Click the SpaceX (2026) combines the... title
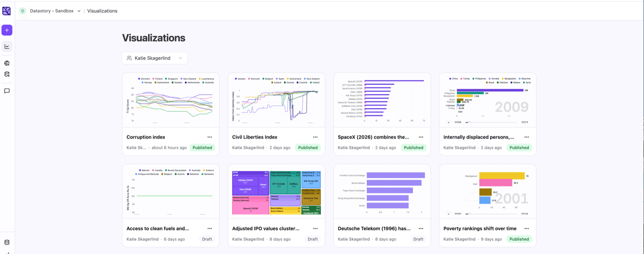 (x=373, y=137)
